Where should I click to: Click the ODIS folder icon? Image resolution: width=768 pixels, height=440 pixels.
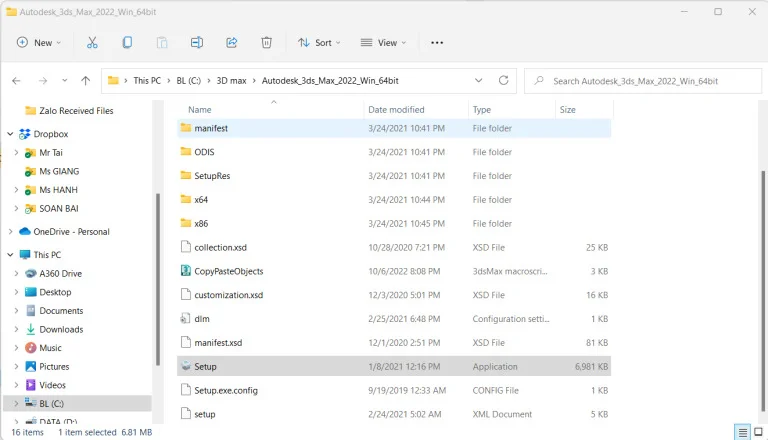pos(186,151)
